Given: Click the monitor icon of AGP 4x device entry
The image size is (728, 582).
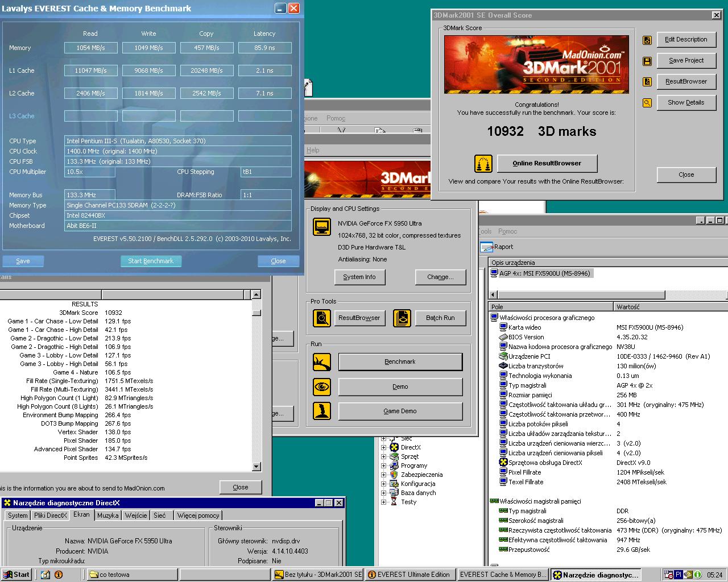Looking at the screenshot, I should [x=494, y=273].
